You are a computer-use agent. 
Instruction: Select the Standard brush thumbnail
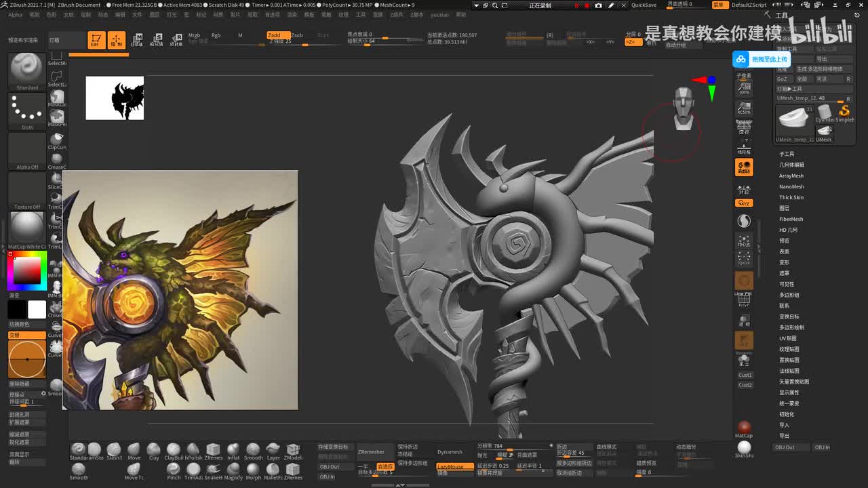click(x=27, y=71)
